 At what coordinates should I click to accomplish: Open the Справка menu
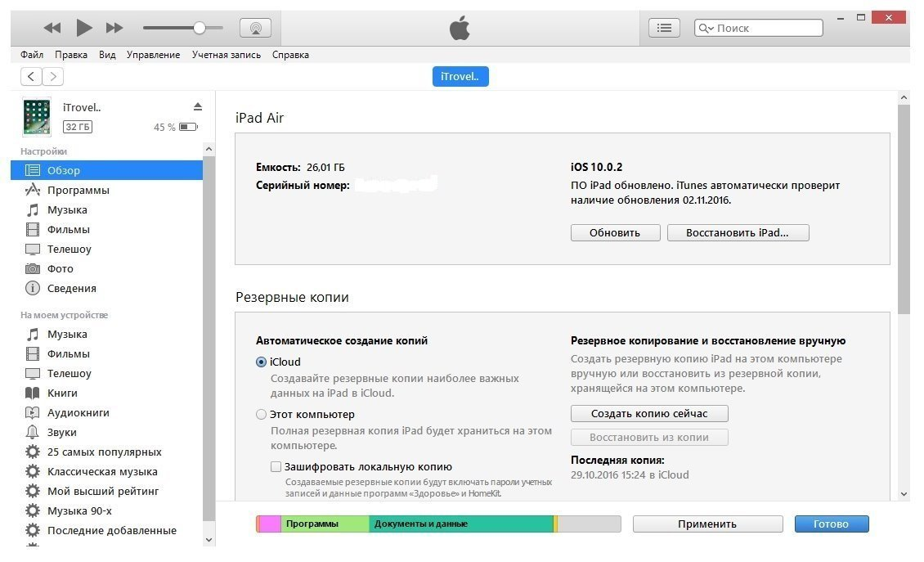pyautogui.click(x=290, y=54)
